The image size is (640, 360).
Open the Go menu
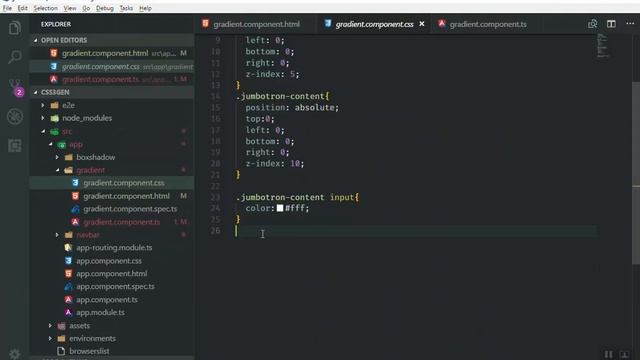click(x=86, y=8)
